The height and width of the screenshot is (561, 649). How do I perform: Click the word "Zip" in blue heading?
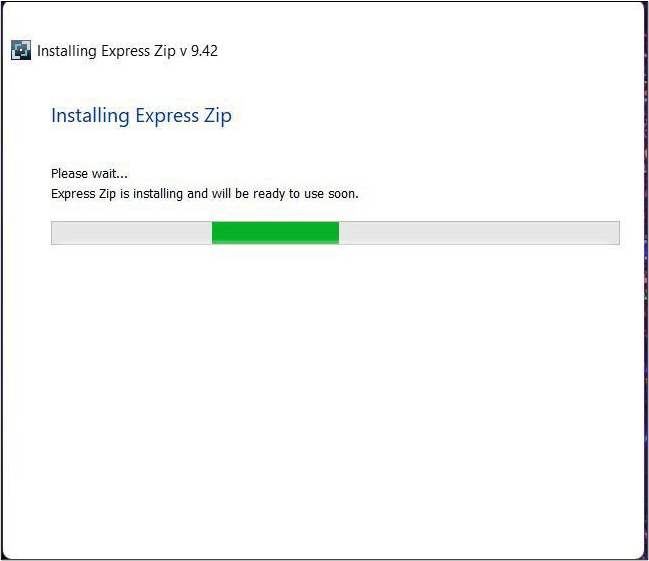(x=216, y=116)
